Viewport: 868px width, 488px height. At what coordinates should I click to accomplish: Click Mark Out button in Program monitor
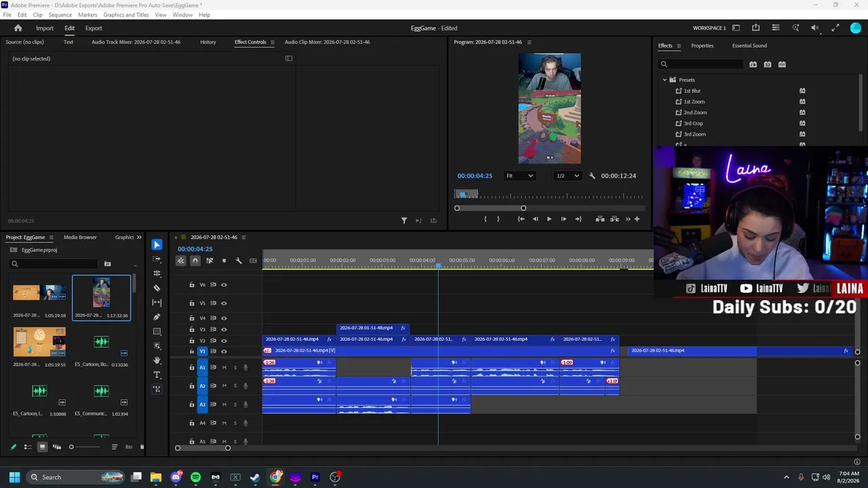[x=498, y=219]
